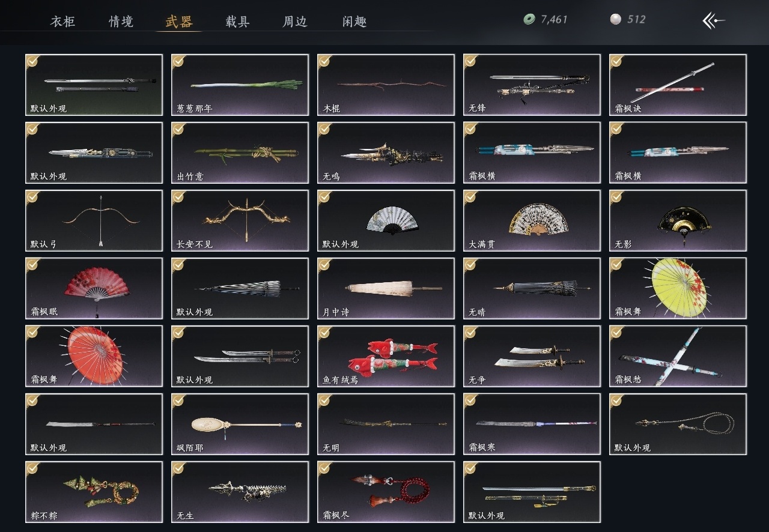Toggle the checkmark on 木棍 card
The width and height of the screenshot is (769, 532).
325,61
